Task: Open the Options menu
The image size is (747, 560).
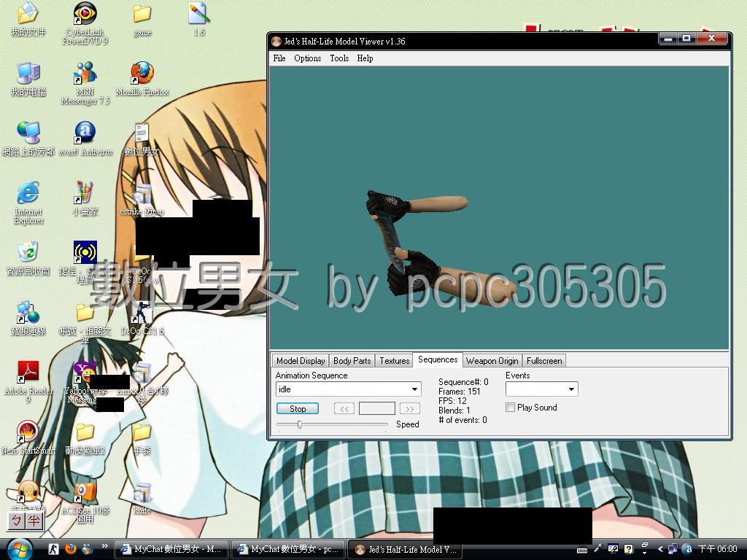Action: (x=307, y=58)
